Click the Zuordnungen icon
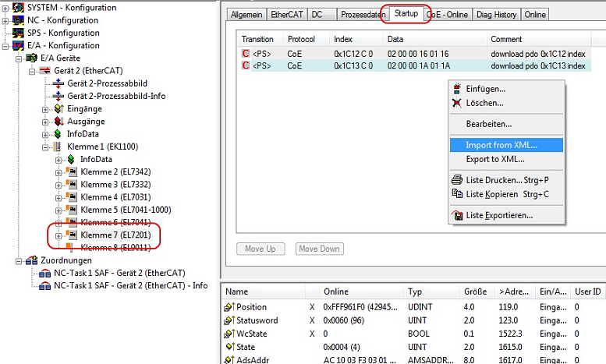Viewport: 606px width, 364px height. [32, 260]
